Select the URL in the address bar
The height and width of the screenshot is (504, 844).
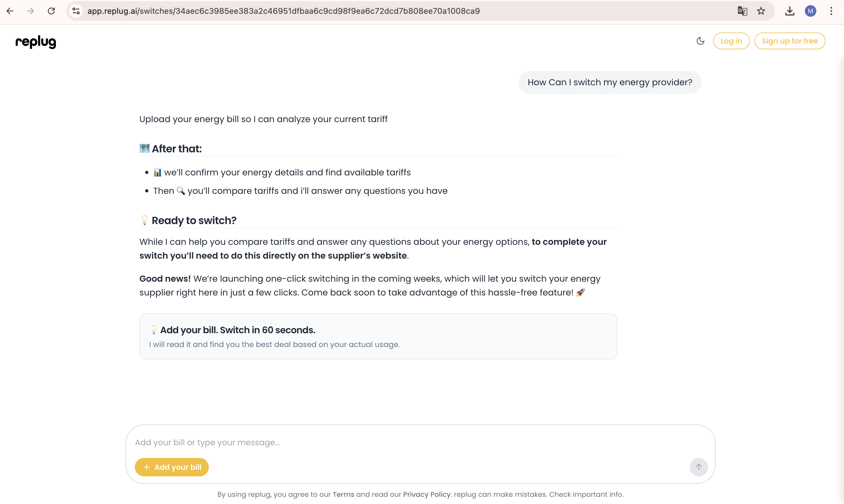coord(284,11)
